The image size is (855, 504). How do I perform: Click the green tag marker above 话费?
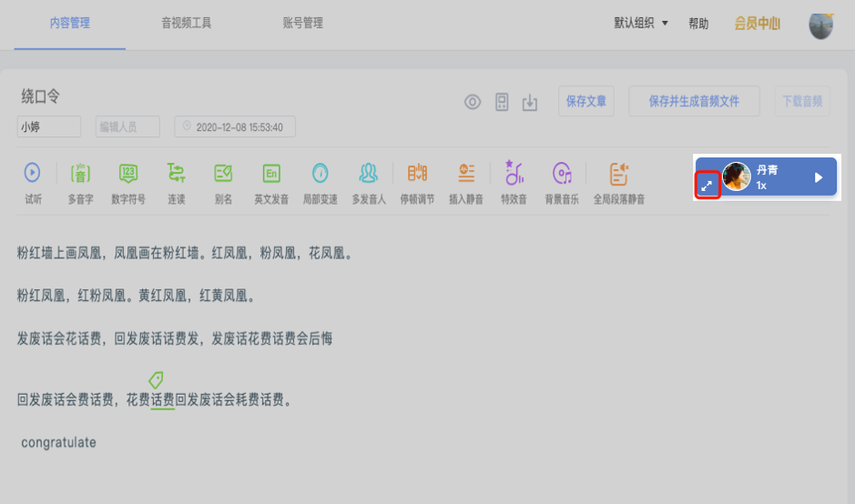(x=156, y=379)
